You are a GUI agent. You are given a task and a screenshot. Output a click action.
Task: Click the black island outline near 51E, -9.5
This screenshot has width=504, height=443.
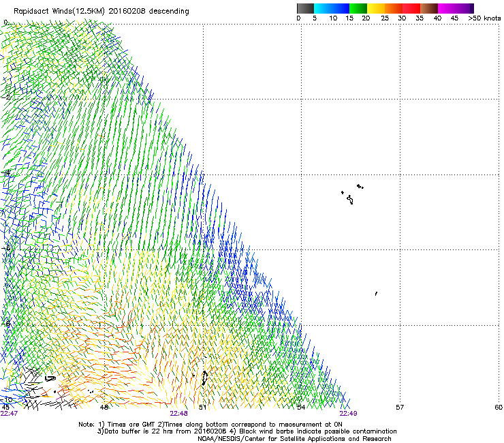click(x=204, y=378)
